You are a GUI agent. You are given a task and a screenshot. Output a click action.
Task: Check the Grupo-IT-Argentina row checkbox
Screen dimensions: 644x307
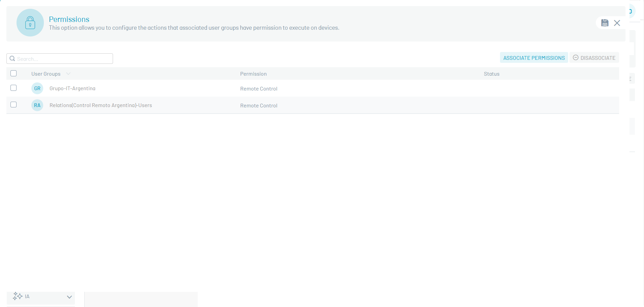(13, 88)
